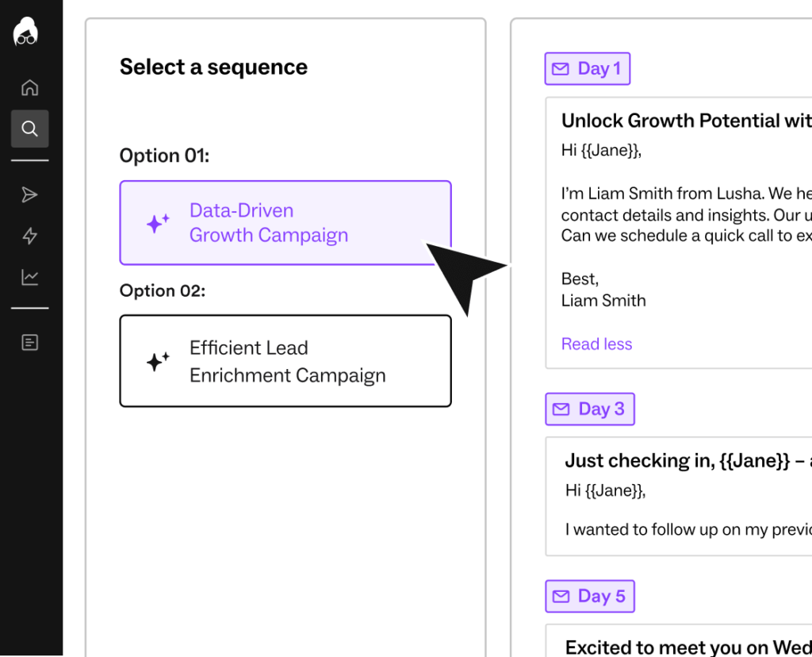The image size is (812, 657).
Task: Open the Day 5 step tag
Action: pos(590,596)
